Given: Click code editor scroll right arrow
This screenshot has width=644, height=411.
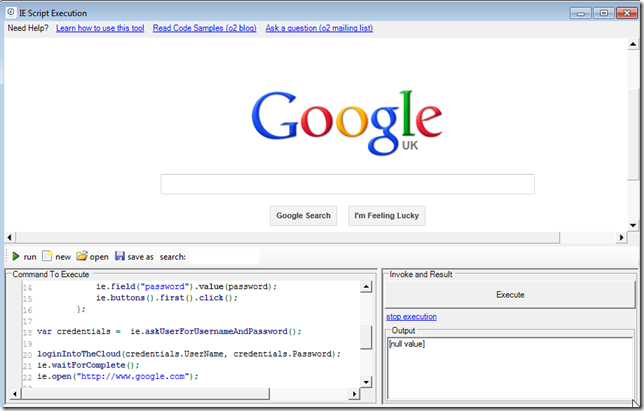Looking at the screenshot, I should pos(354,394).
